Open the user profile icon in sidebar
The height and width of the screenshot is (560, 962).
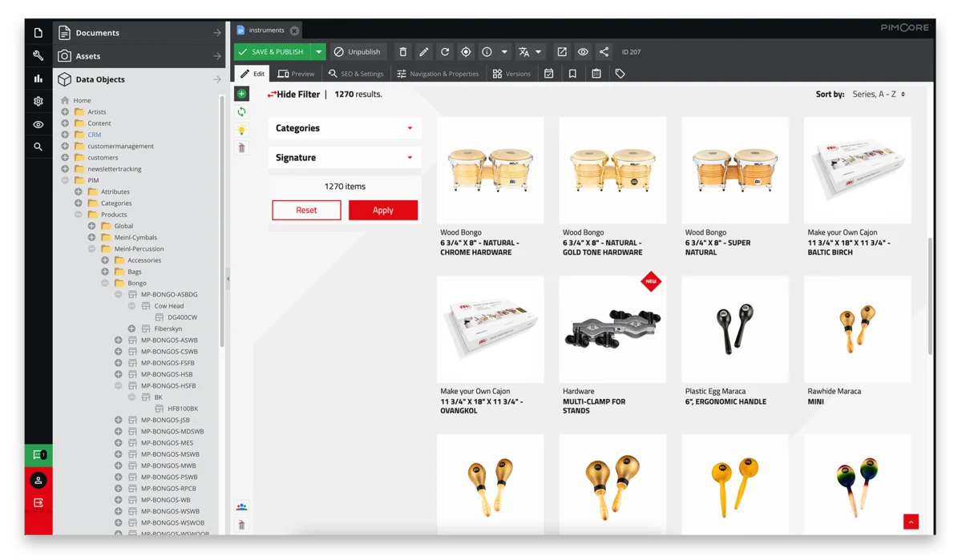tap(38, 480)
